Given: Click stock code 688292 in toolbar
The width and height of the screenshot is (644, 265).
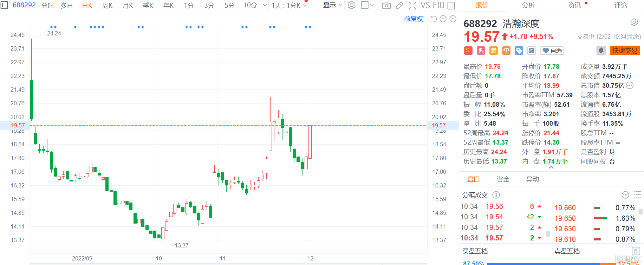Looking at the screenshot, I should click(24, 5).
